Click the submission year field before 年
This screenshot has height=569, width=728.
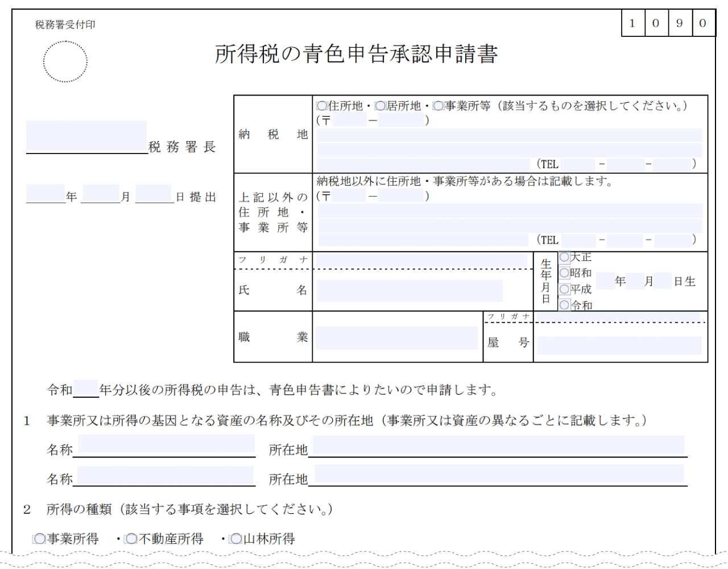click(x=45, y=194)
